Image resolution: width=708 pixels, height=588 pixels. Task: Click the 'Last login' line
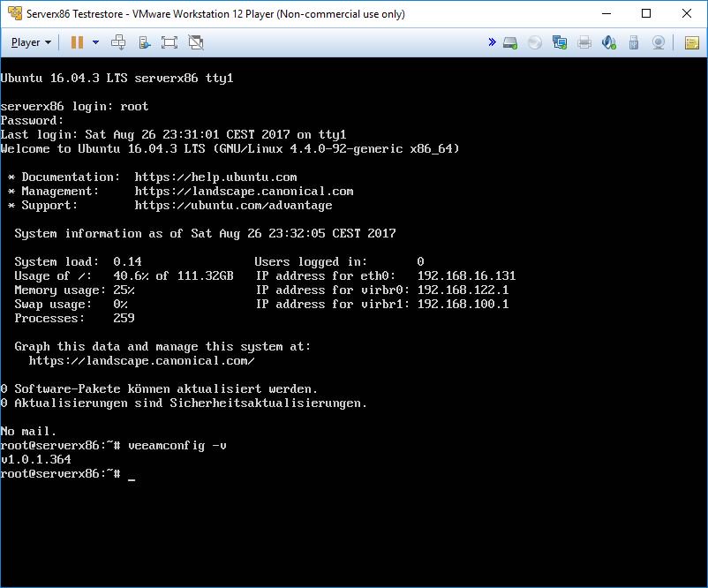tap(173, 134)
